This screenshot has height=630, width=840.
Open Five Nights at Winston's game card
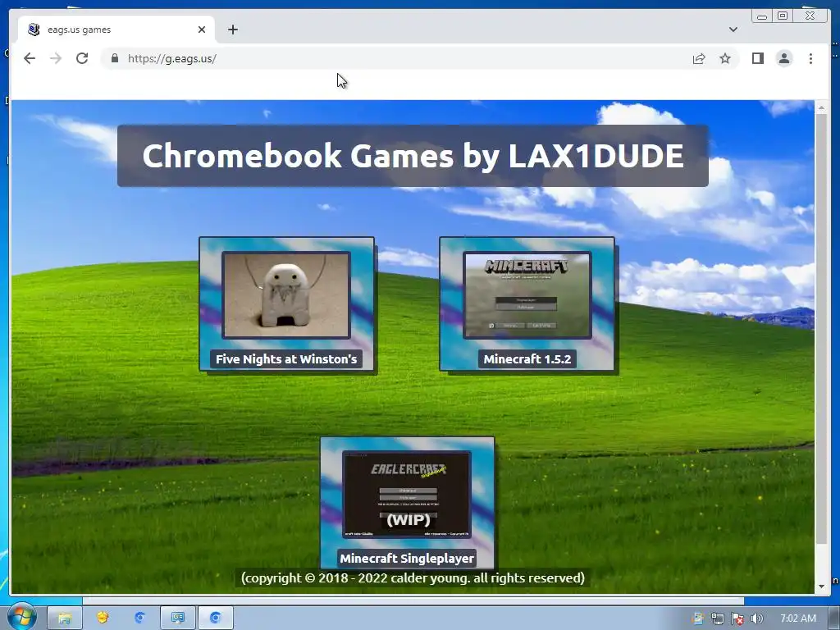[x=286, y=304]
